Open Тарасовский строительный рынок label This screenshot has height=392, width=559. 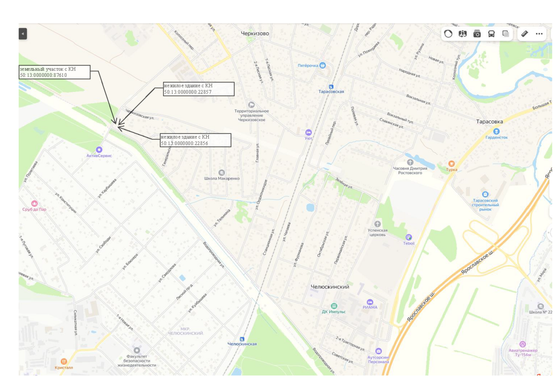485,205
